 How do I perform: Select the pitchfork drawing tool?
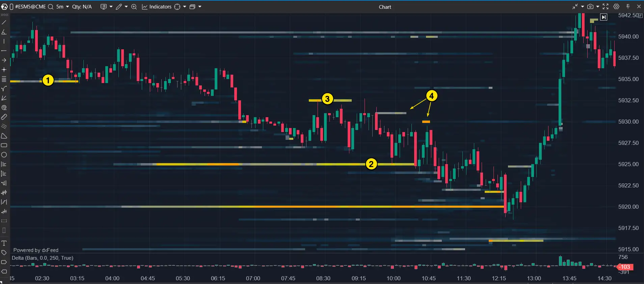point(4,88)
